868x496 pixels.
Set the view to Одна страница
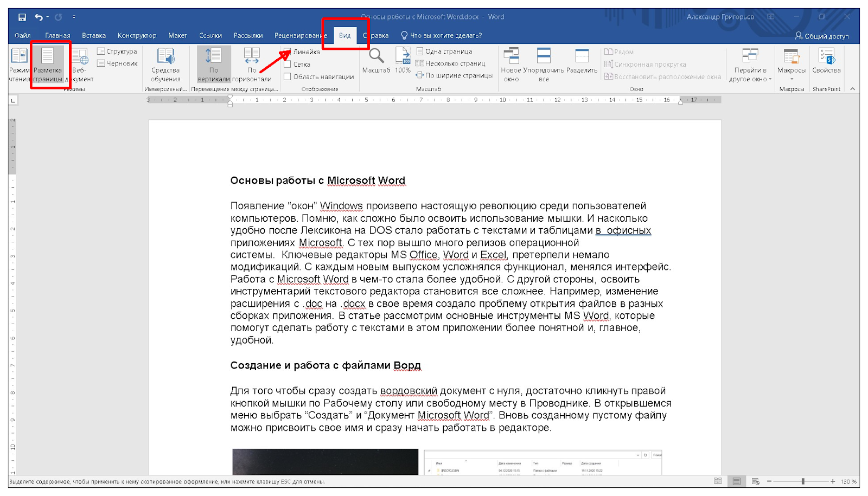click(x=444, y=51)
